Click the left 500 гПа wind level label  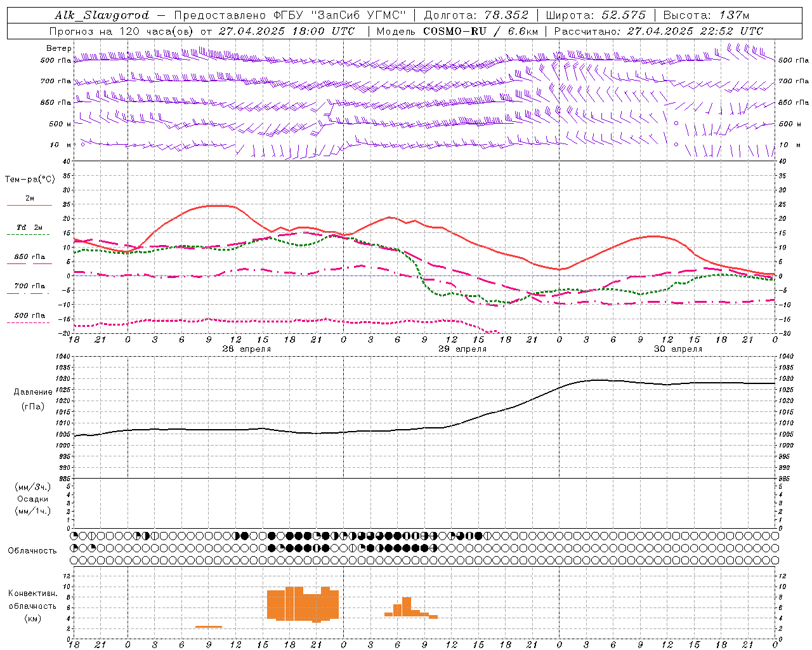[56, 60]
